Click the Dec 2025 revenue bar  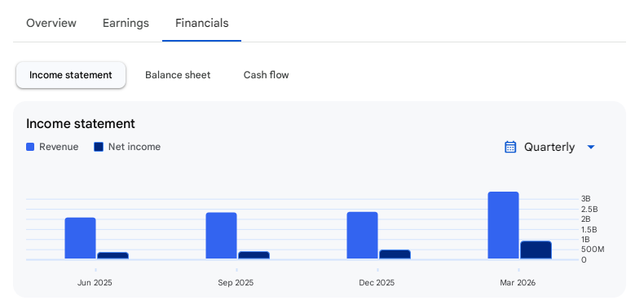point(362,236)
